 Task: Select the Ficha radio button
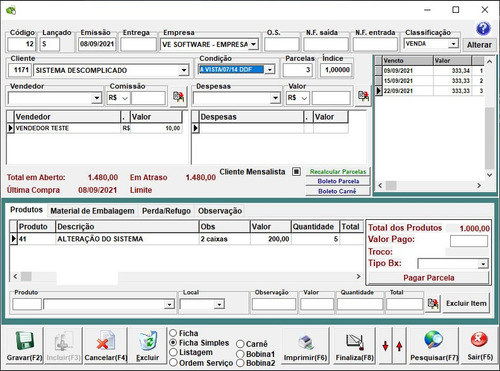173,333
